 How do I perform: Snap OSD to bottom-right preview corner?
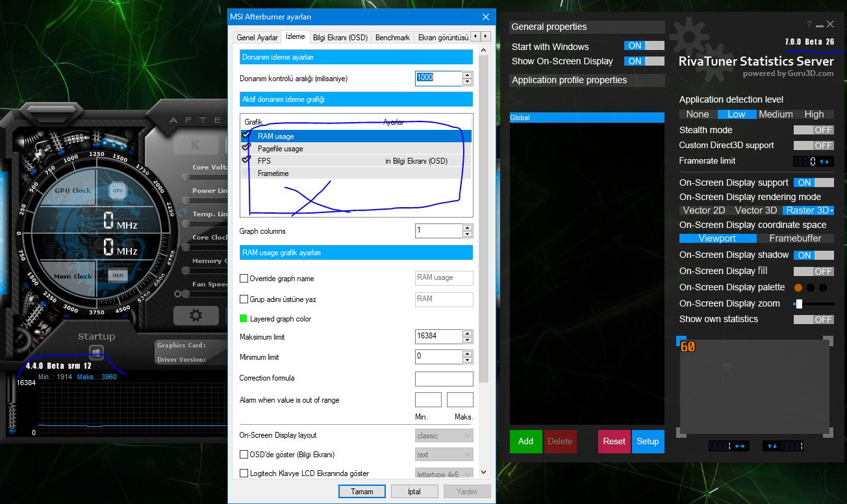click(x=828, y=433)
